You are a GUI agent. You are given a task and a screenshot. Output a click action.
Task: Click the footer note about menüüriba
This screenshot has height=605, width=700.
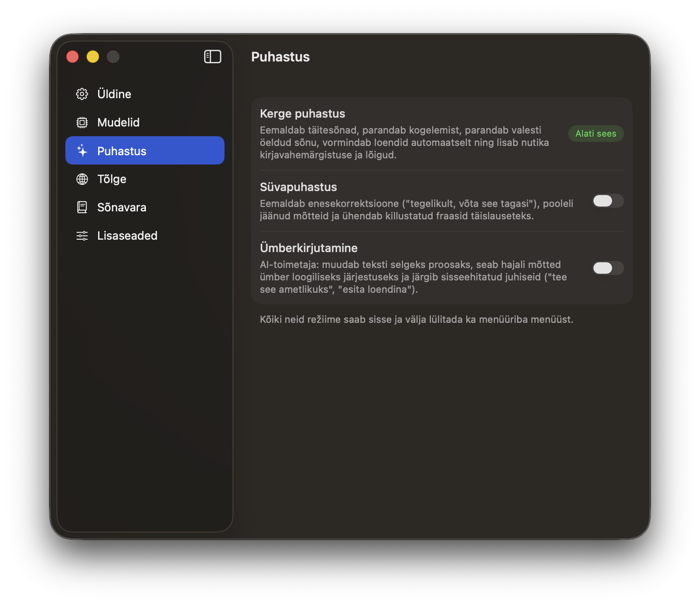(x=416, y=319)
